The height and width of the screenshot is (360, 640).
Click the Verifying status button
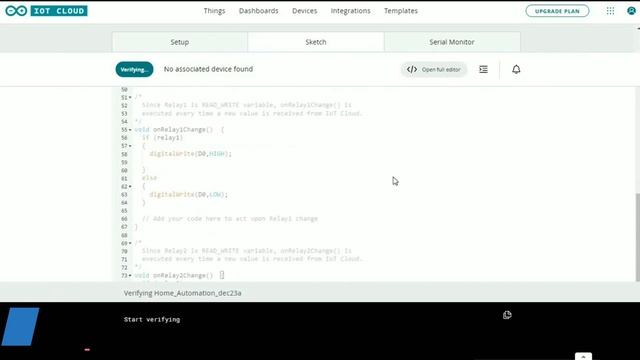click(134, 69)
